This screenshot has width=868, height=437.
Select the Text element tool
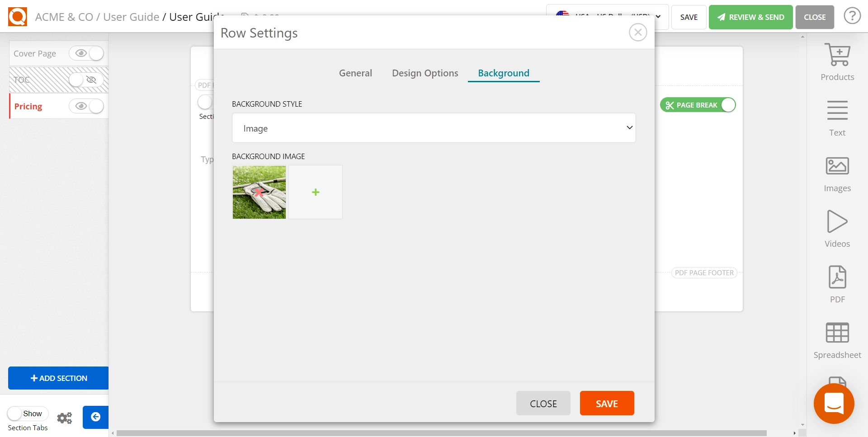pos(837,117)
